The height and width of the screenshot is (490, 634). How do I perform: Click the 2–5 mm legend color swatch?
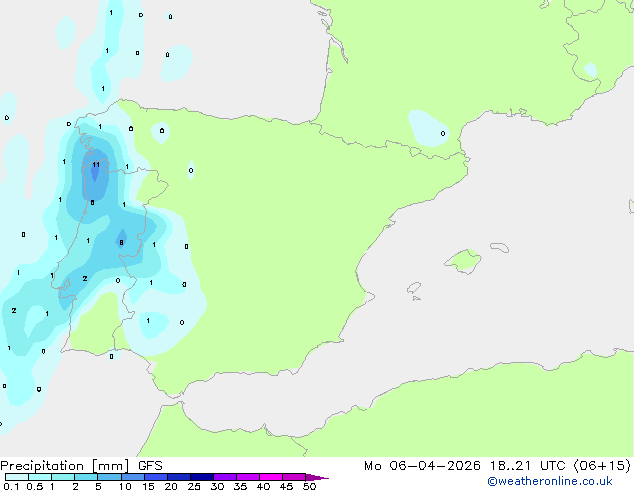[x=86, y=477]
